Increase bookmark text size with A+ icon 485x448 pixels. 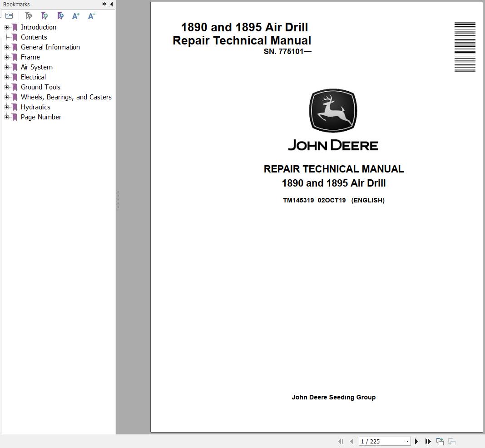pos(75,15)
